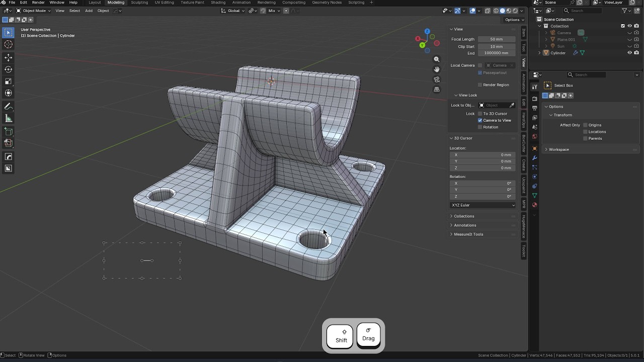The height and width of the screenshot is (362, 644).
Task: Activate the Scale tool
Action: (x=8, y=81)
